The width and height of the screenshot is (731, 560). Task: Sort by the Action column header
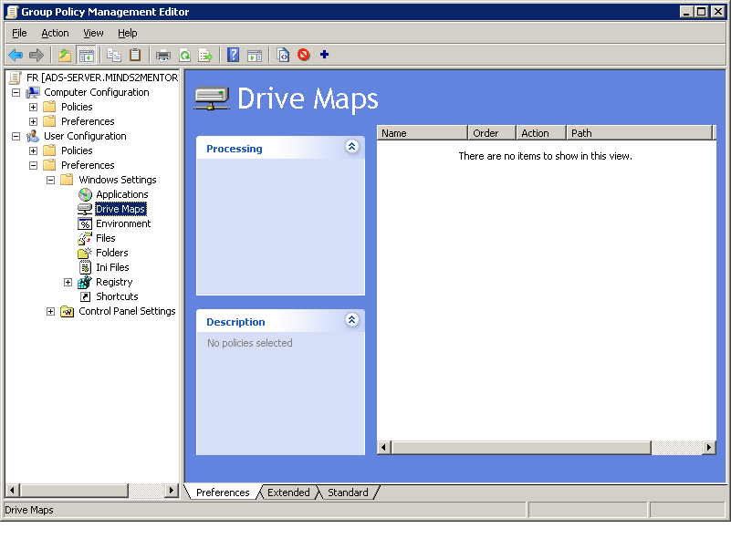pyautogui.click(x=541, y=133)
